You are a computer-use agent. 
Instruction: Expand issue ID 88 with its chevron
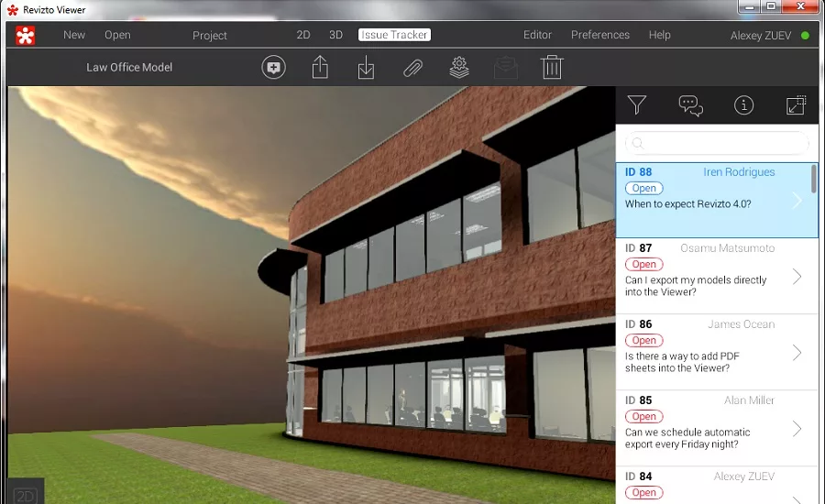click(x=797, y=201)
